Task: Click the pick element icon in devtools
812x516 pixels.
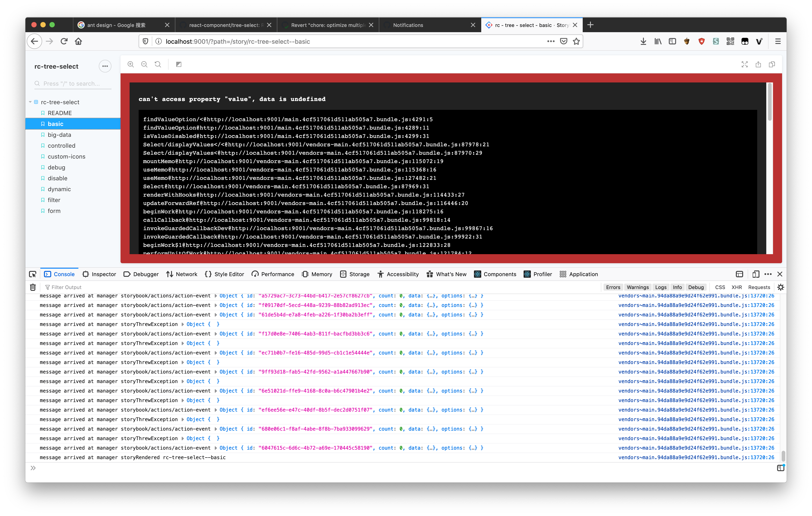Action: tap(33, 274)
